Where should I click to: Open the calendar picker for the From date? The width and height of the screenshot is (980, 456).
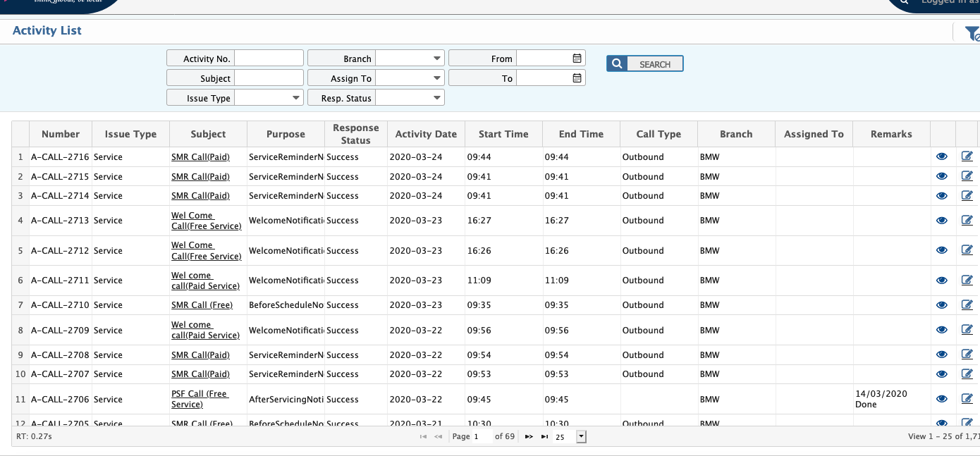coord(577,58)
